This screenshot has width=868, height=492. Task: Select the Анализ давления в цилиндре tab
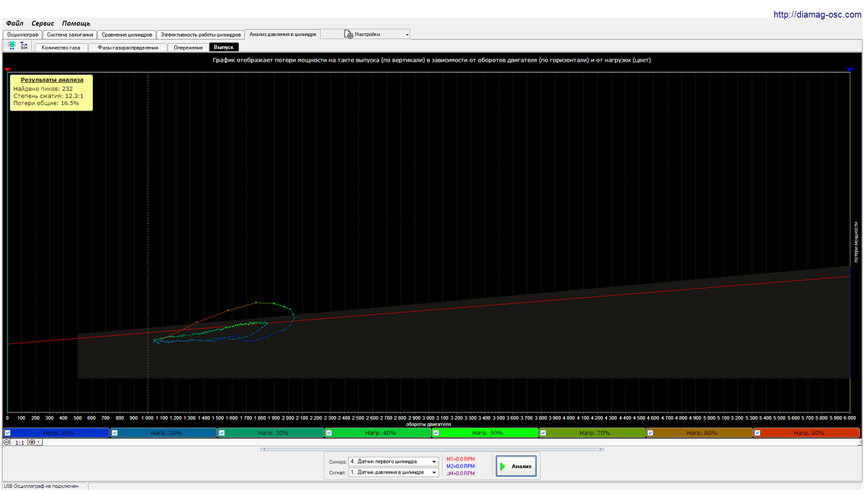pos(283,34)
